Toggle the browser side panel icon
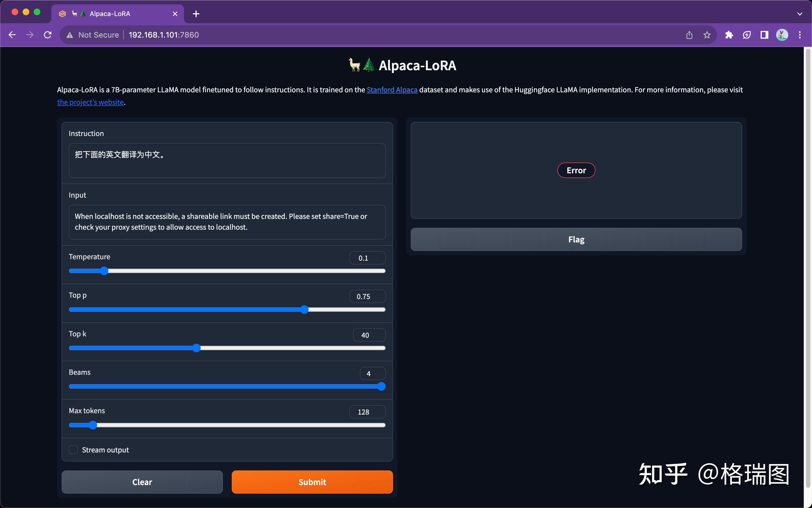The height and width of the screenshot is (508, 812). pyautogui.click(x=764, y=35)
